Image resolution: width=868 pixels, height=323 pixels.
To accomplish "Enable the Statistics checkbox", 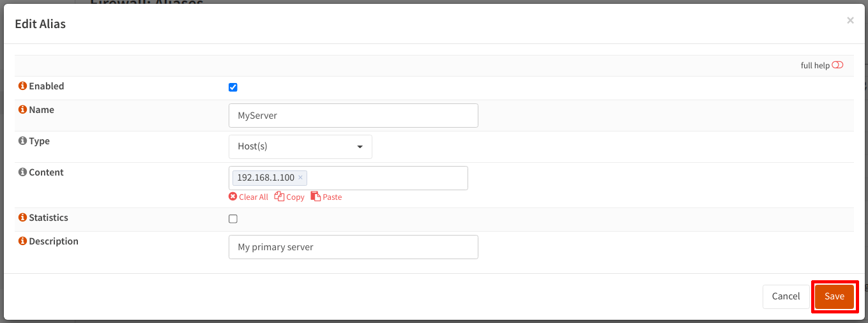I will 233,219.
